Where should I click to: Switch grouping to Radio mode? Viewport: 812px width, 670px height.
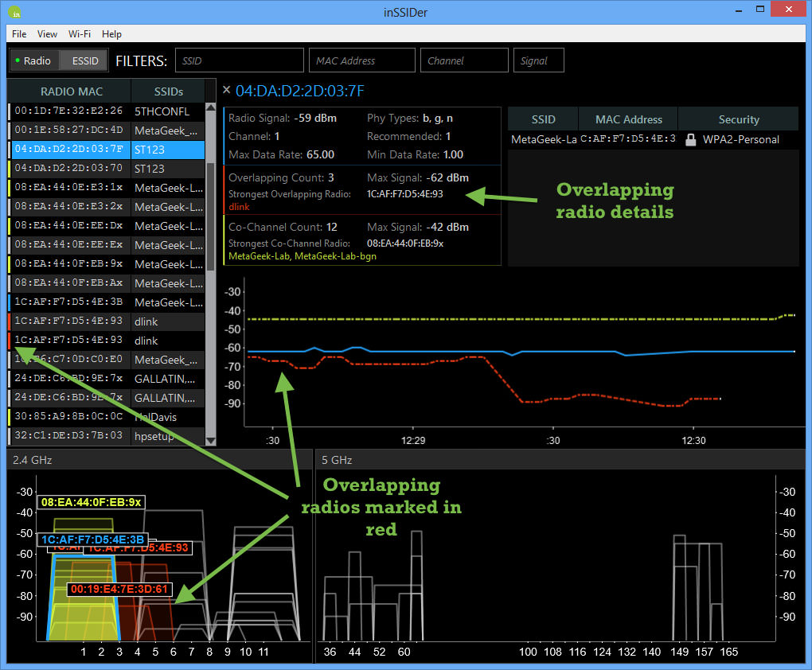(33, 61)
